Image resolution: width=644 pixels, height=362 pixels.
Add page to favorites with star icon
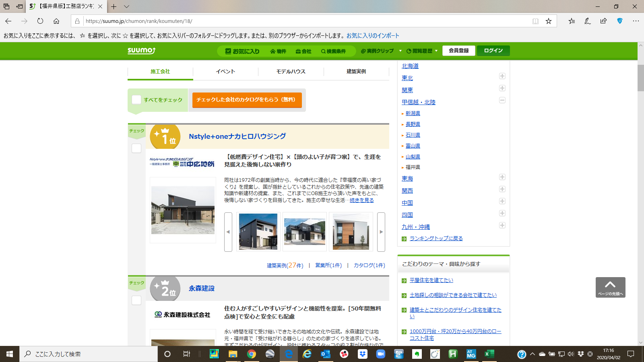point(549,21)
